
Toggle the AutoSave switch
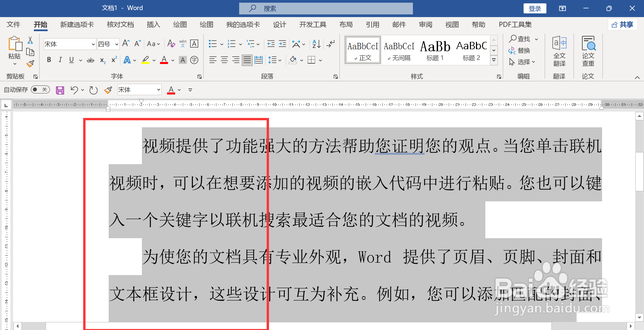40,89
